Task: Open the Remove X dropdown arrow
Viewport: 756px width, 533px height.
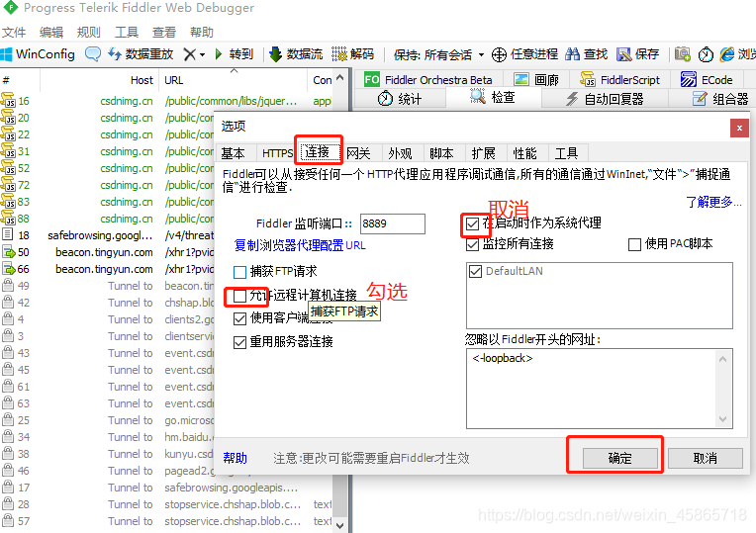Action: point(202,55)
